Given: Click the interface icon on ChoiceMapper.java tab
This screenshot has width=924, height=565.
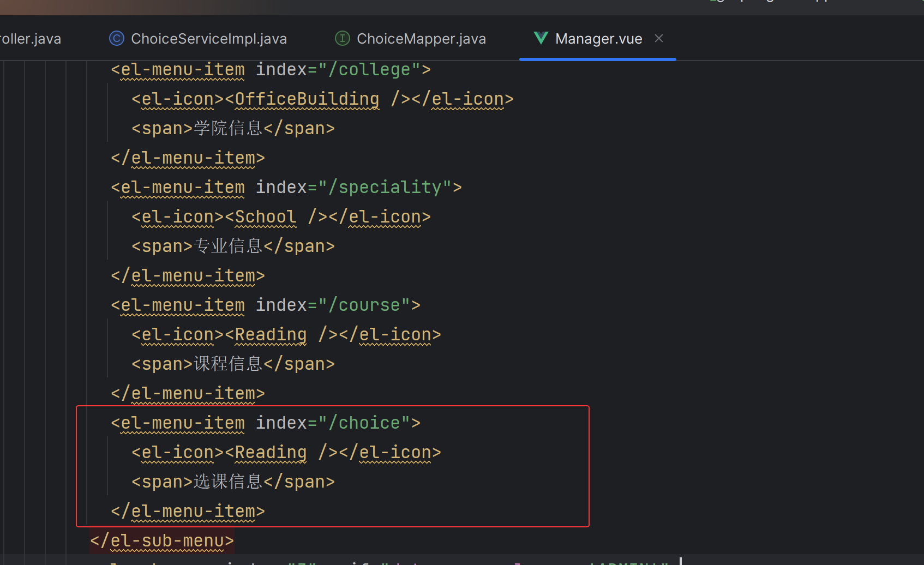Looking at the screenshot, I should point(342,38).
